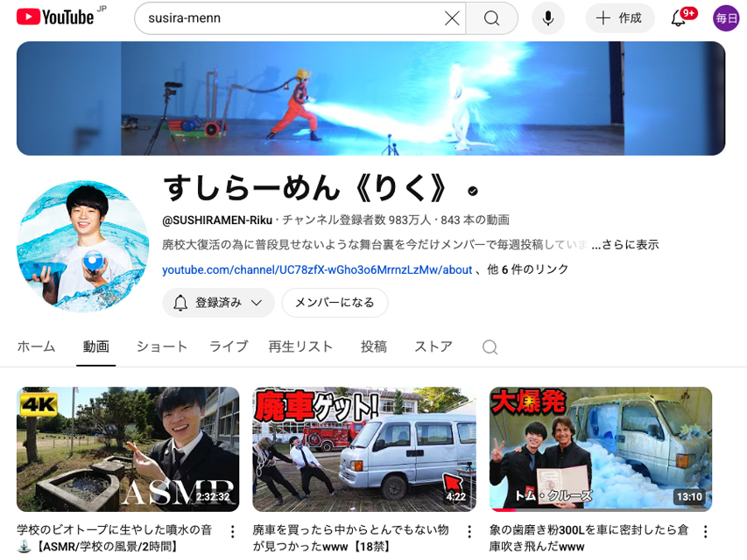Open the options menu for the 廃車 van video

(468, 531)
